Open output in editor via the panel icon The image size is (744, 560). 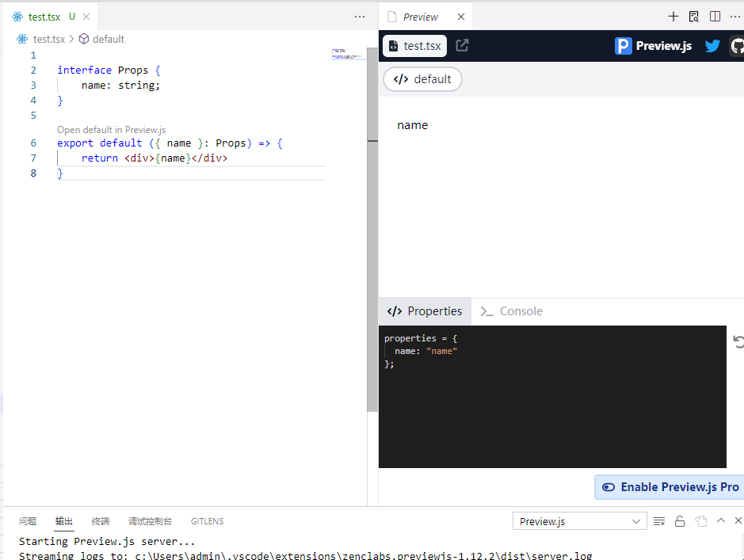tap(700, 520)
